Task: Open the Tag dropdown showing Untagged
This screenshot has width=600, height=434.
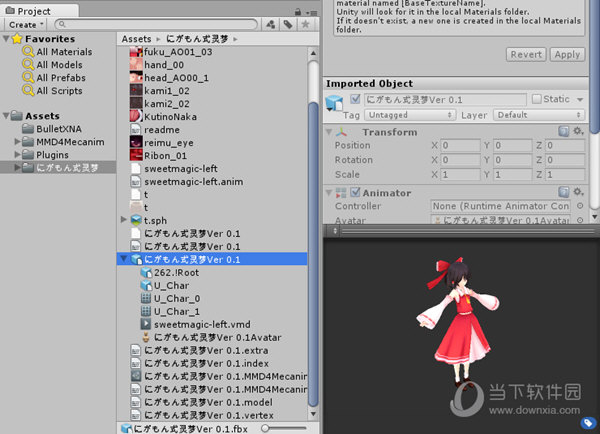Action: (x=410, y=115)
